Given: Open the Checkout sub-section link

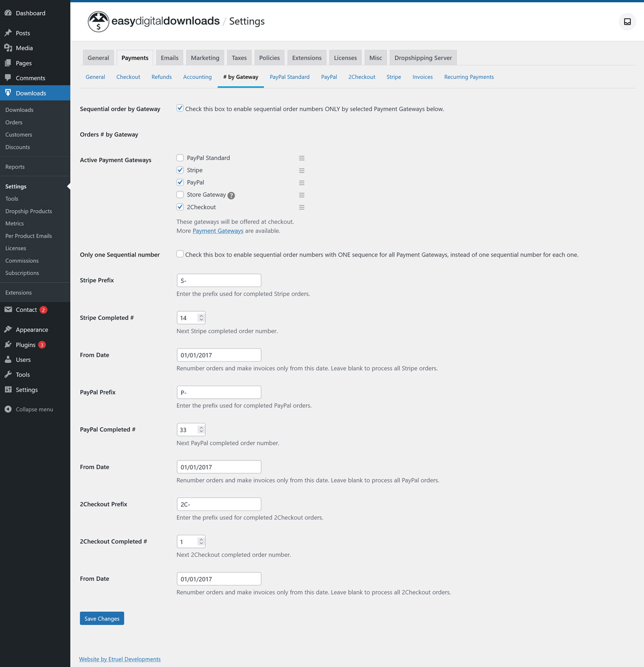Looking at the screenshot, I should coord(128,77).
